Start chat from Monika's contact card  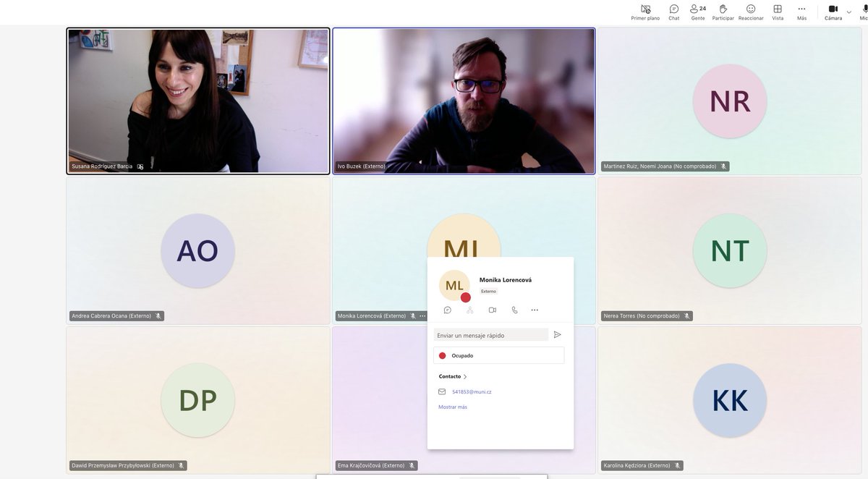[448, 310]
